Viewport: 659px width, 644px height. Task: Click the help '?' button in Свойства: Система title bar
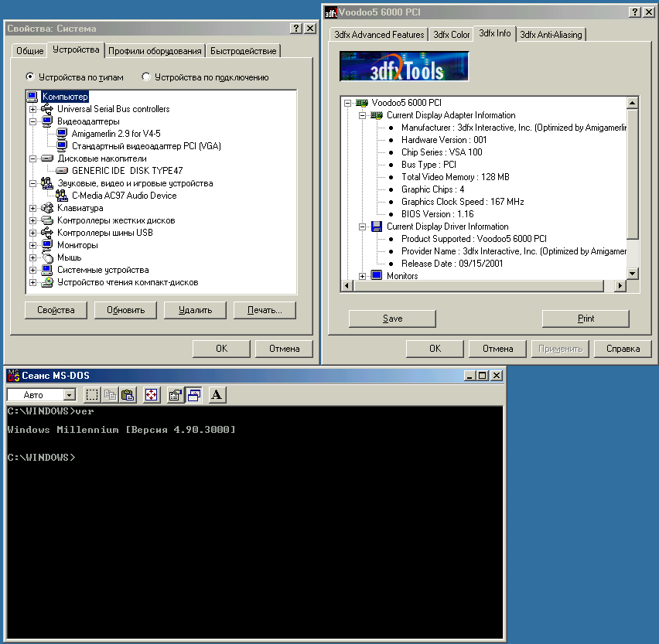tap(296, 28)
